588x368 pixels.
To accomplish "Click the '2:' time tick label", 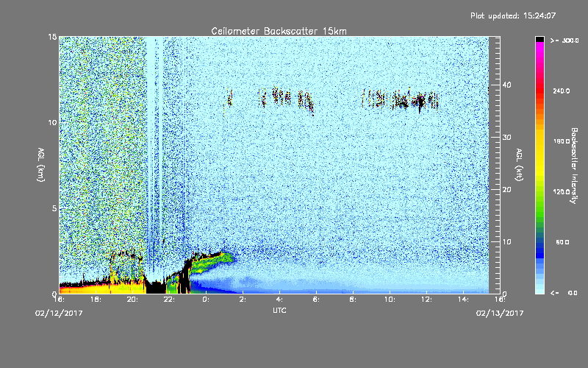I will pos(243,300).
